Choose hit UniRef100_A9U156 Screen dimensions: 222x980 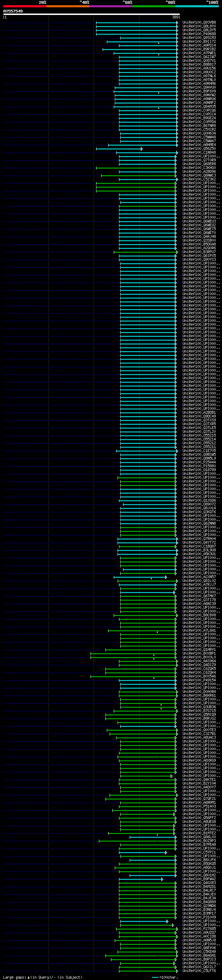click(x=199, y=68)
